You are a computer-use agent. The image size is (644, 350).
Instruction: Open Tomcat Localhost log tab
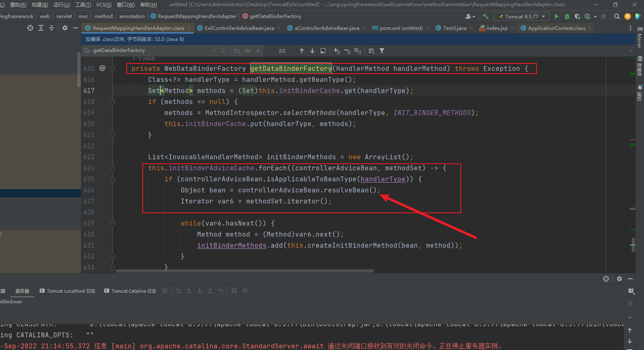(x=67, y=291)
